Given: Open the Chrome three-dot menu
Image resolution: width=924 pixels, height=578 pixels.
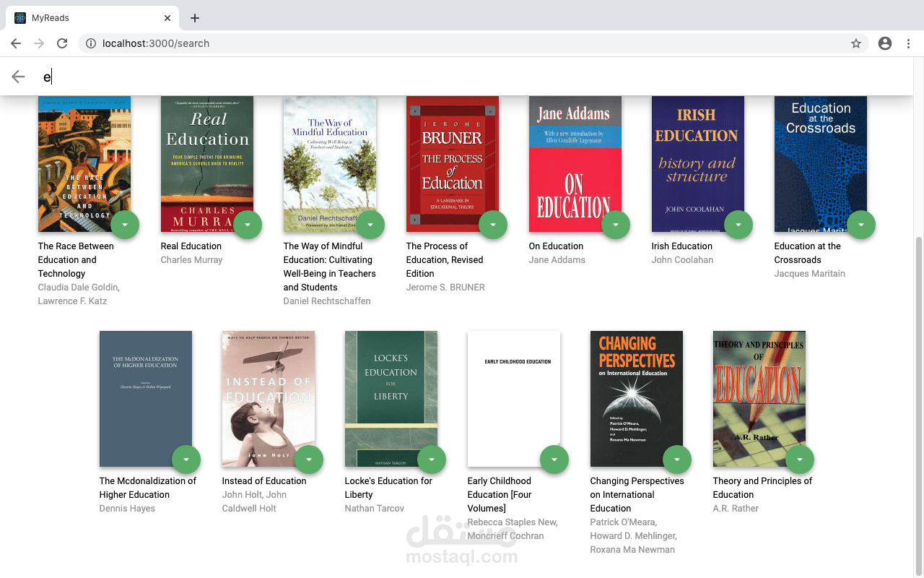Looking at the screenshot, I should [x=908, y=43].
